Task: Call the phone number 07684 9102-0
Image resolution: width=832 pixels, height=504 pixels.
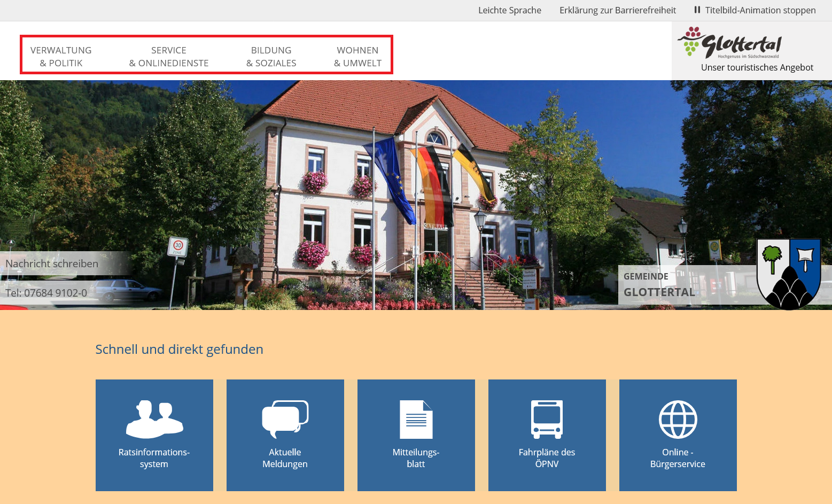Action: [46, 293]
